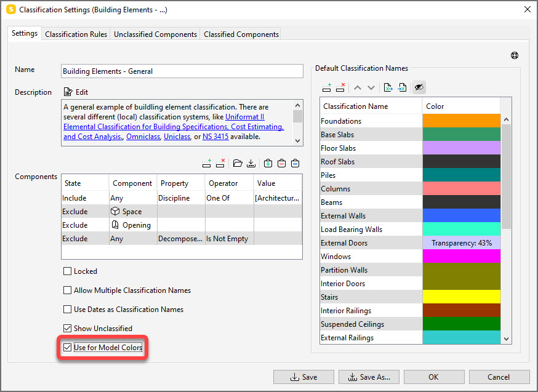Click the red minus bag icon
The width and height of the screenshot is (538, 392).
(281, 163)
